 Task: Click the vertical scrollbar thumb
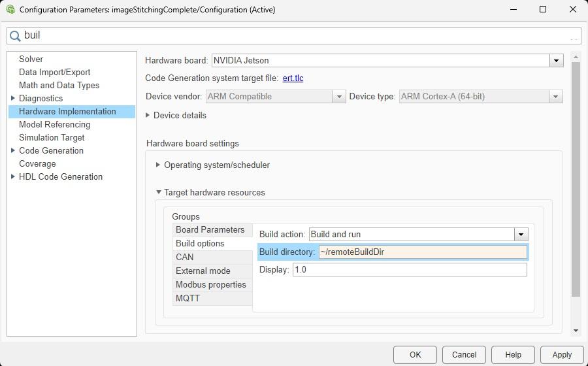[576, 180]
